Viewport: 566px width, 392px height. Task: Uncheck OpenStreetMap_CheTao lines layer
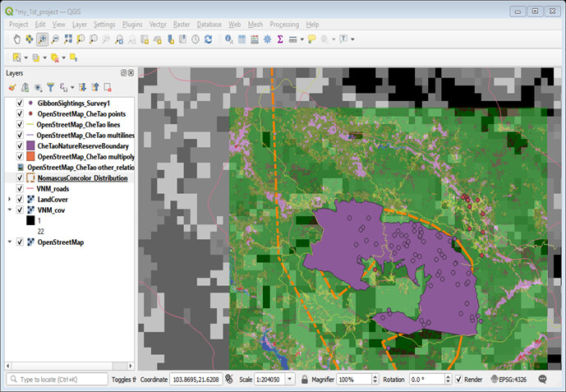[20, 125]
